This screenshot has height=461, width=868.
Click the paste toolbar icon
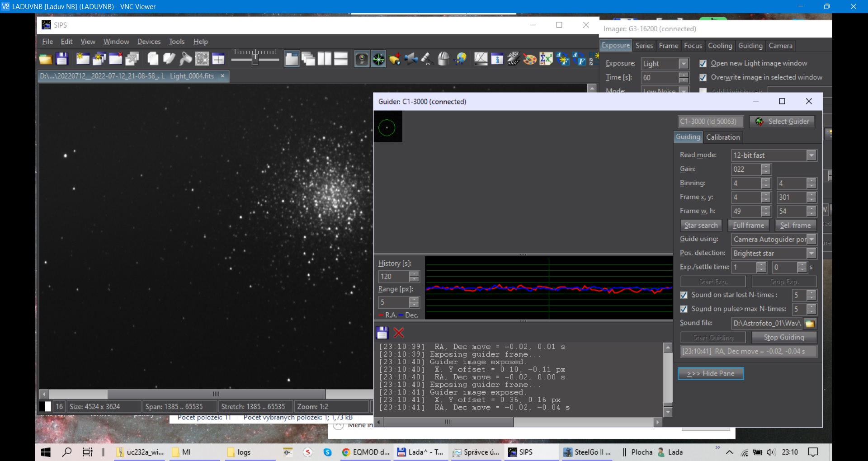point(169,59)
